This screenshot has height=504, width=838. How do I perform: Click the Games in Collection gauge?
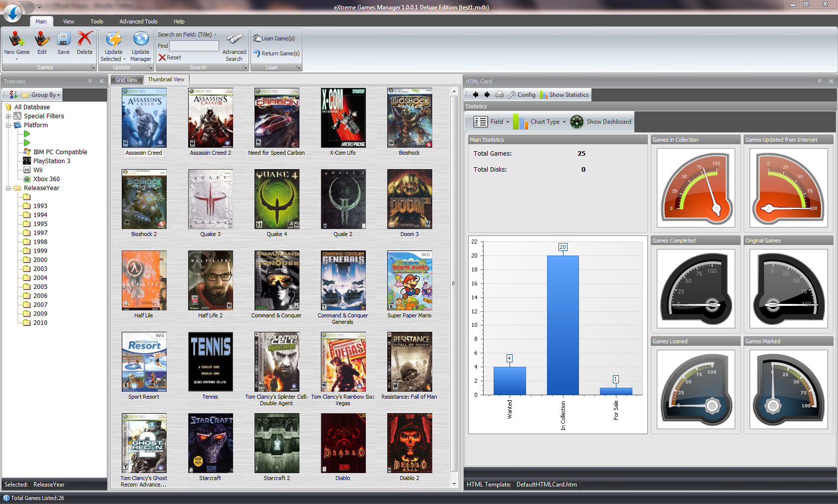tap(696, 188)
